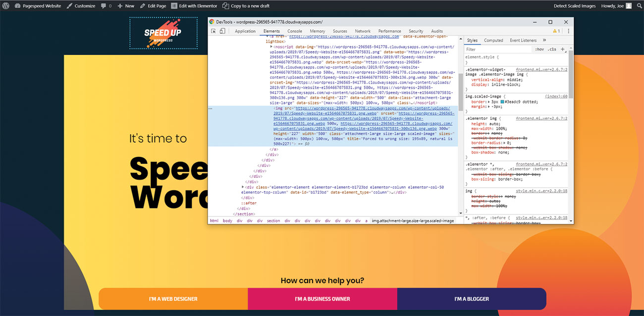Open the #3eadc9 border color swatch

tap(502, 102)
